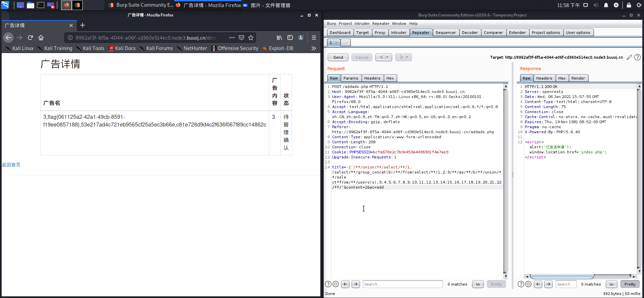Go to the Firefox home page icon
Image resolution: width=644 pixels, height=298 pixels.
(41, 38)
